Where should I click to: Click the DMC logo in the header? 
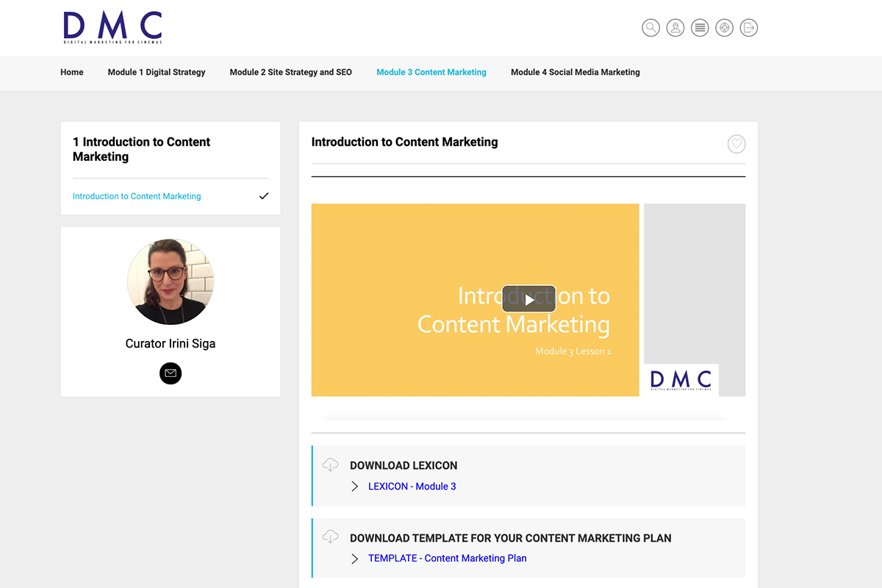(x=113, y=27)
